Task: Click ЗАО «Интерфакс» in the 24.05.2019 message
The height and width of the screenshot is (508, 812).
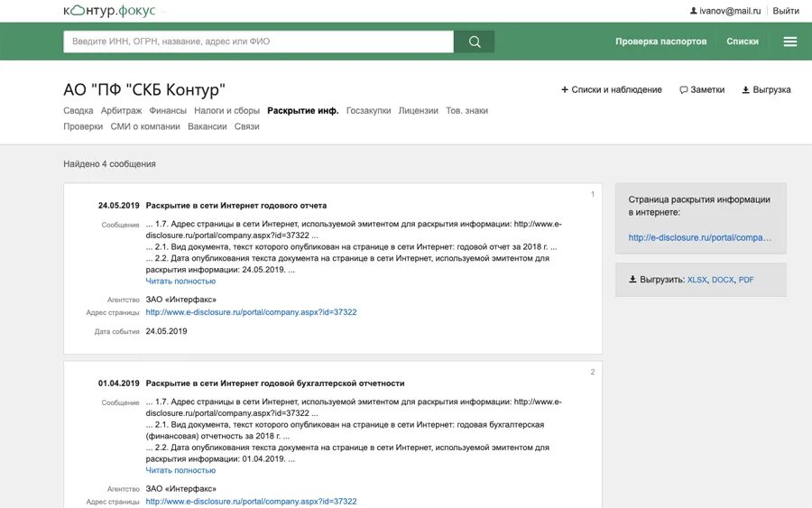Action: (x=180, y=300)
